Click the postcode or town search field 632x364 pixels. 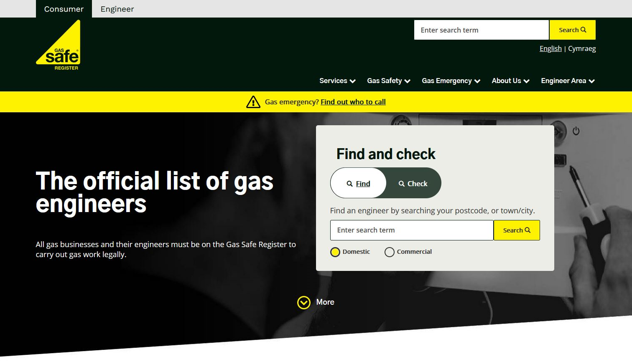pos(412,230)
